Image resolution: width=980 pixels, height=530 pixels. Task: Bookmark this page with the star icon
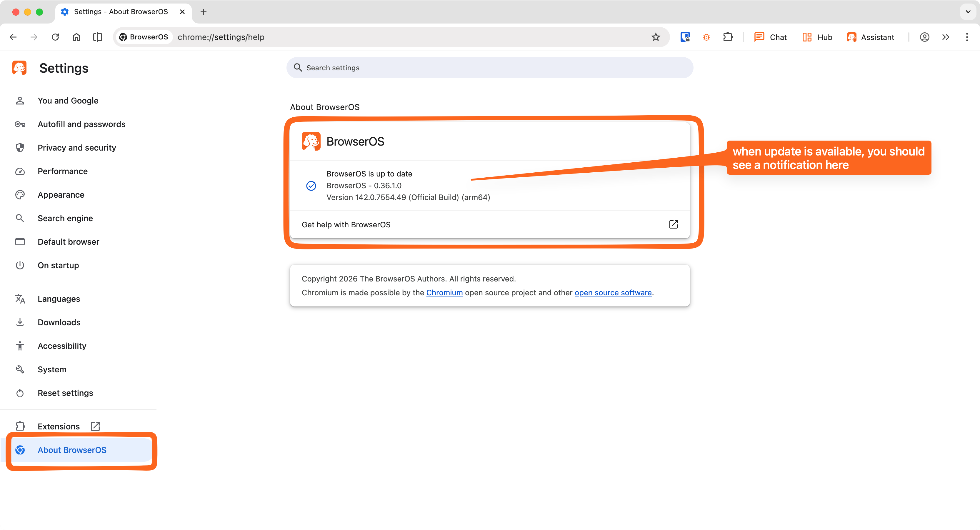656,37
